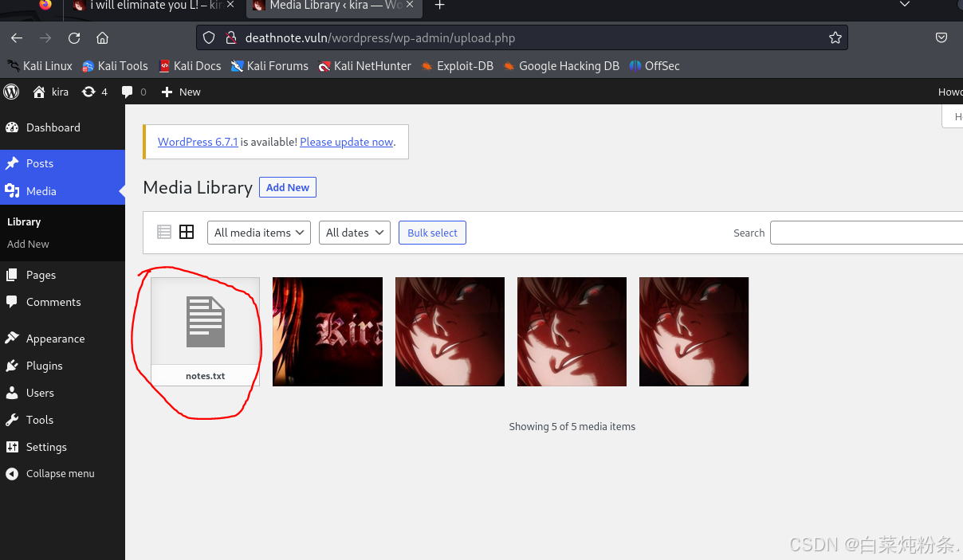Open WordPress 6.7.1 release link
963x560 pixels.
click(198, 142)
